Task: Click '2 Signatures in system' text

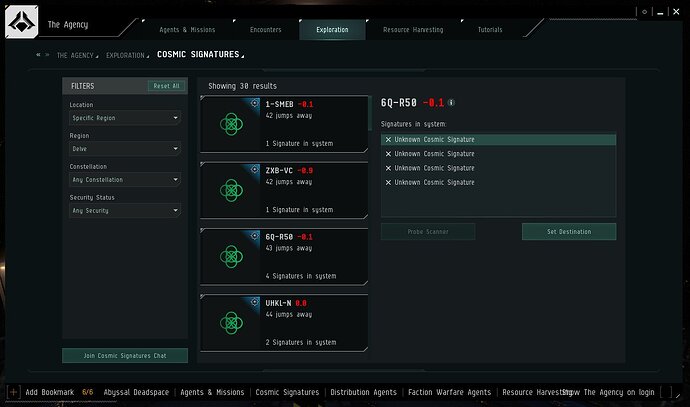Action: point(301,342)
